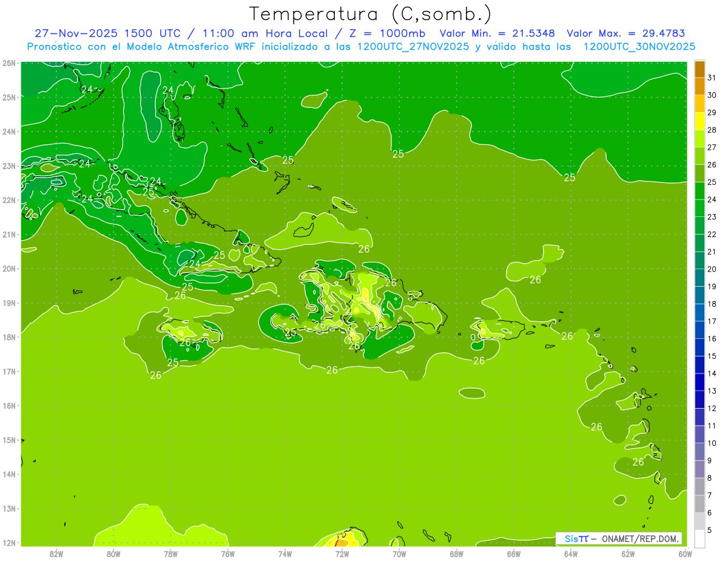
Task: Click the 12N latitude axis label
Action: pyautogui.click(x=9, y=543)
